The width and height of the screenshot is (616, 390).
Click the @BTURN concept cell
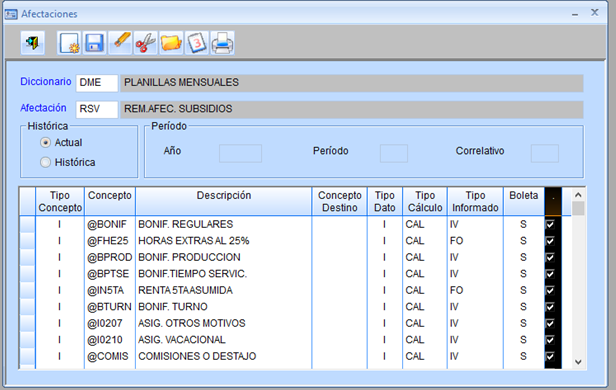coord(110,307)
